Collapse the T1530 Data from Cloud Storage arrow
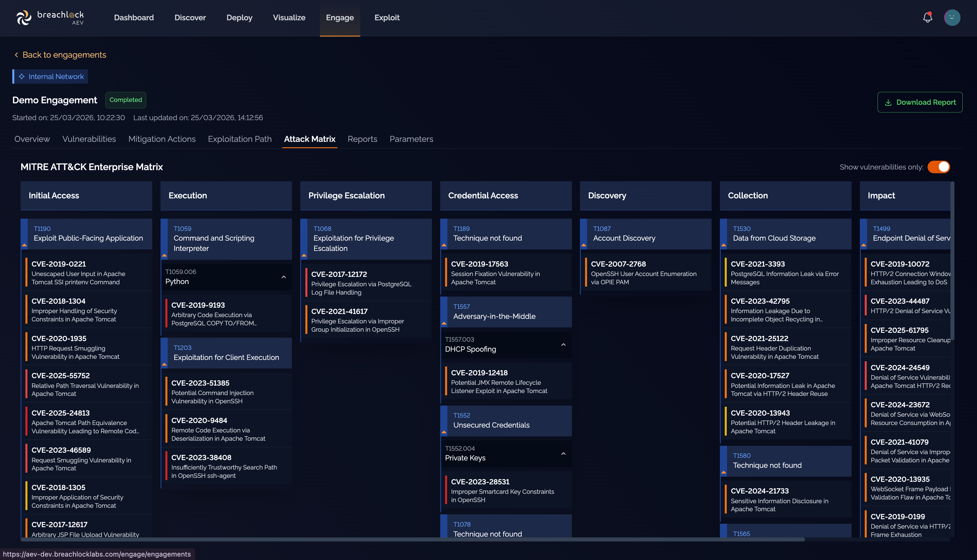 coord(723,245)
